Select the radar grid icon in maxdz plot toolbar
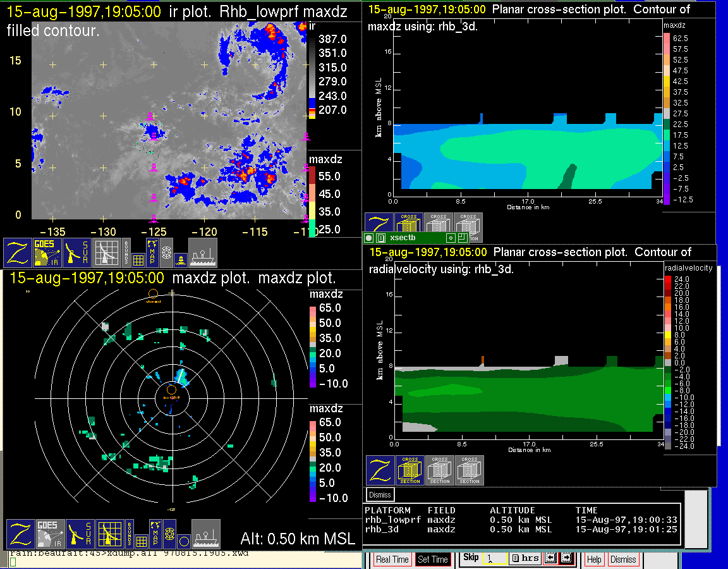 coord(109,534)
